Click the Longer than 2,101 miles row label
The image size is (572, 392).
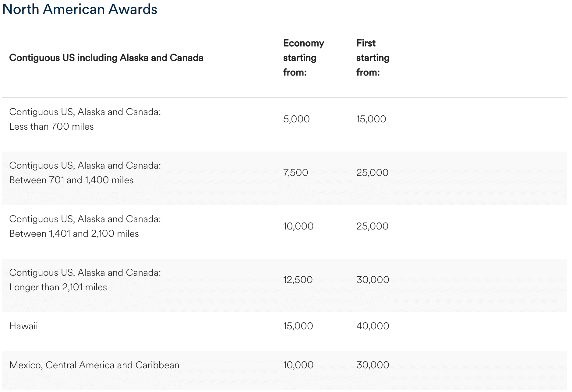85,280
